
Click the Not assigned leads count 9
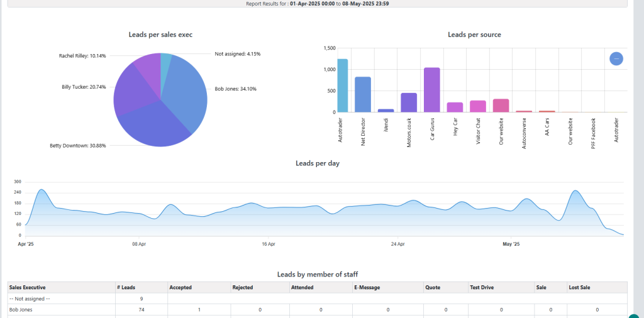click(142, 299)
